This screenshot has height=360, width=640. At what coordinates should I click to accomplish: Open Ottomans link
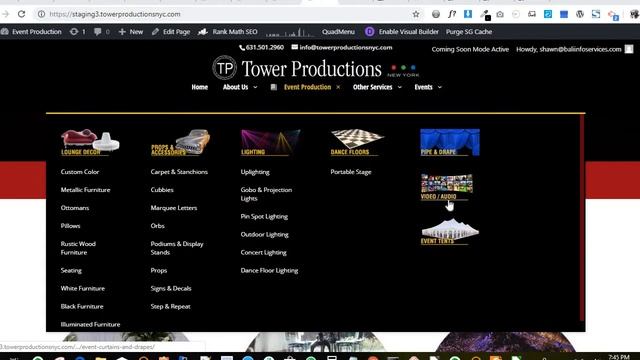[75, 208]
